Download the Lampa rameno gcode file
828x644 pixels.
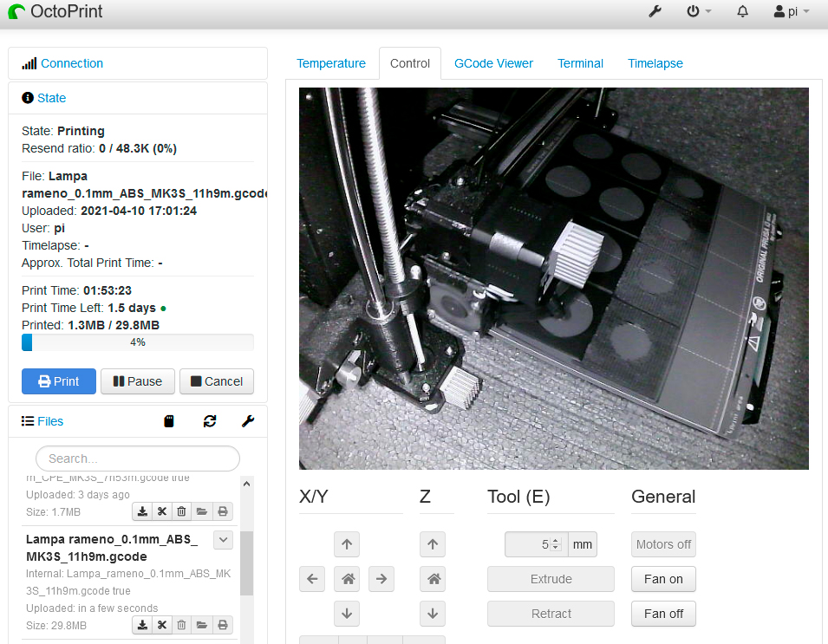[142, 625]
